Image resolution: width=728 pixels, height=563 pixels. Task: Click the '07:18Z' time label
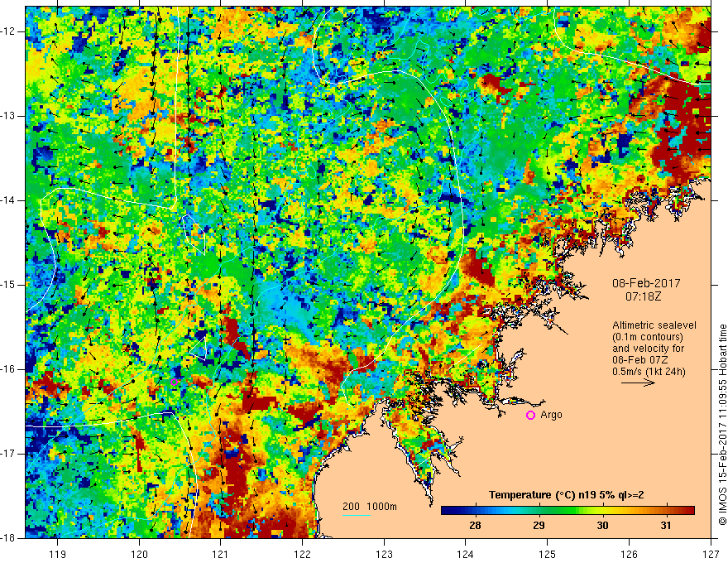(643, 296)
